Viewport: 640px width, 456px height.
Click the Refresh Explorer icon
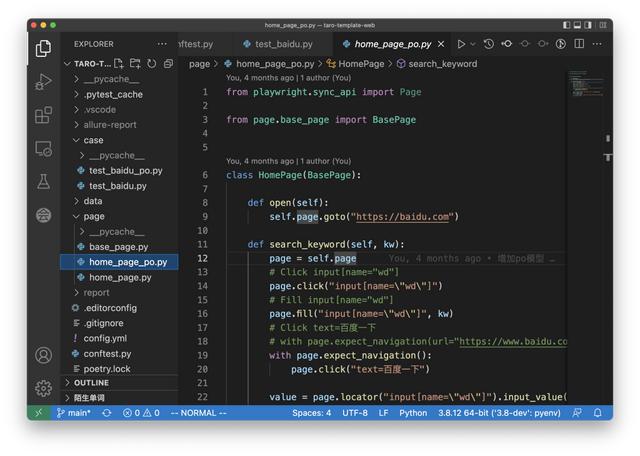[x=151, y=63]
